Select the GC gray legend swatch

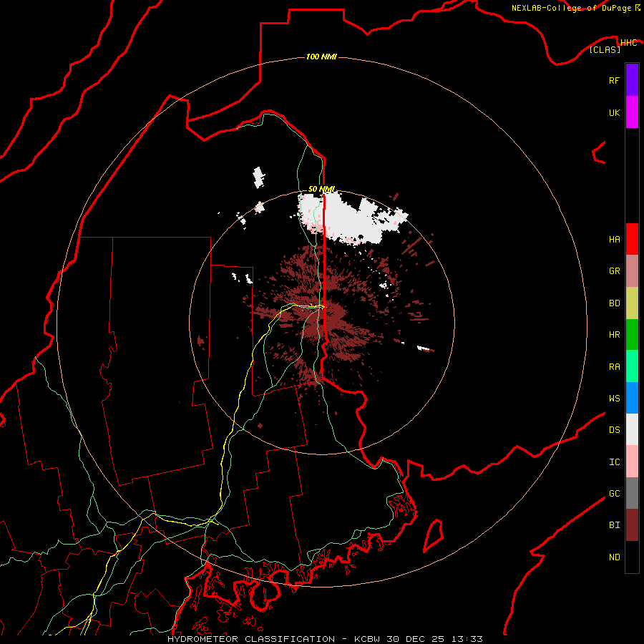[x=632, y=493]
